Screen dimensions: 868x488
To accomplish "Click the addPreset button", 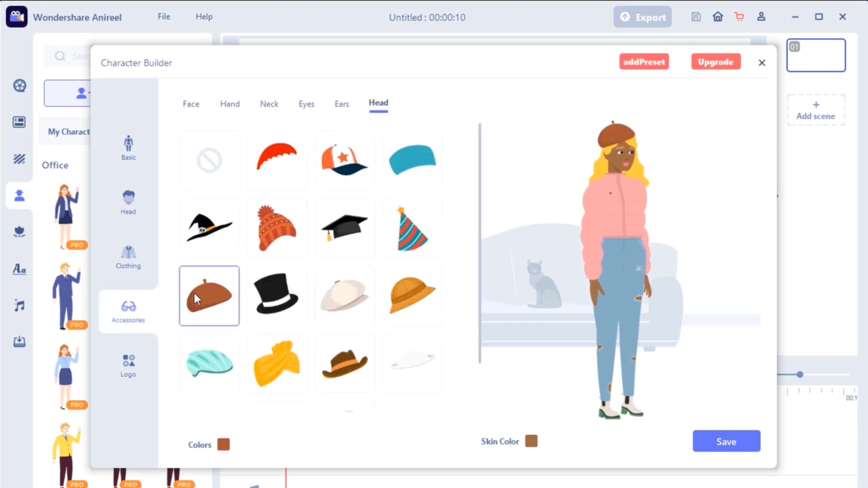I will [x=644, y=62].
